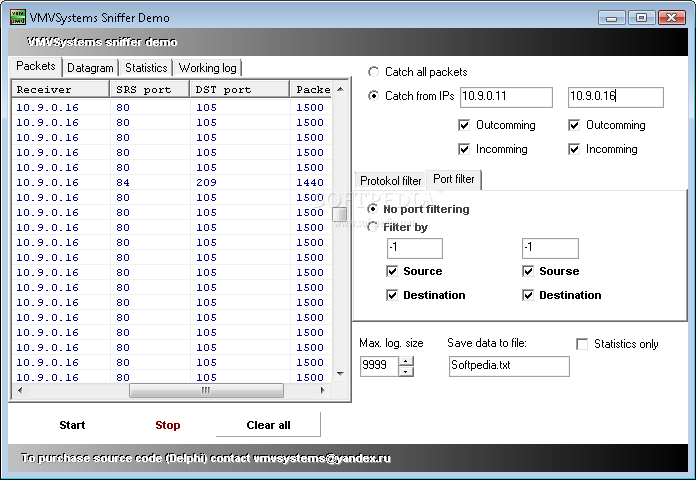
Task: Maximize the VMVSystems Sniffer Demo window
Action: 641,18
